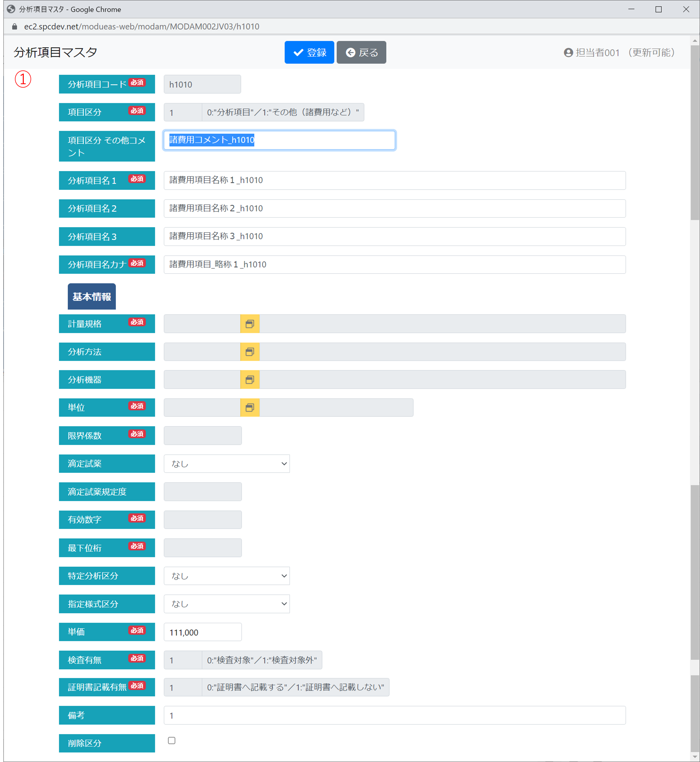Click the 分析項目マスタ page heading
The width and height of the screenshot is (700, 762).
(56, 52)
